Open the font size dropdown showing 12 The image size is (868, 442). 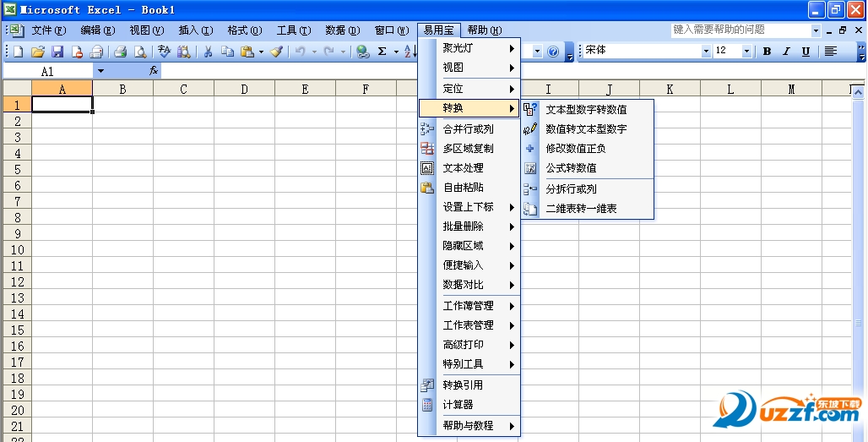746,51
